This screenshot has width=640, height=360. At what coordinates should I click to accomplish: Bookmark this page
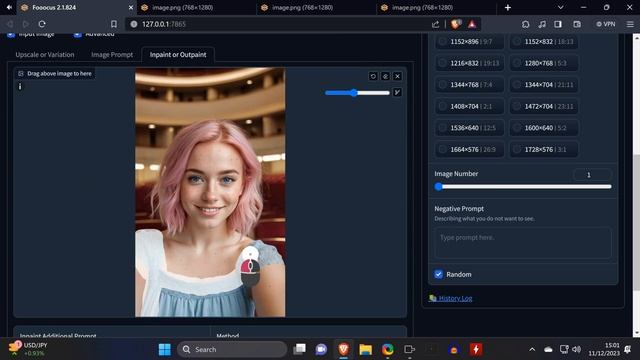click(114, 24)
